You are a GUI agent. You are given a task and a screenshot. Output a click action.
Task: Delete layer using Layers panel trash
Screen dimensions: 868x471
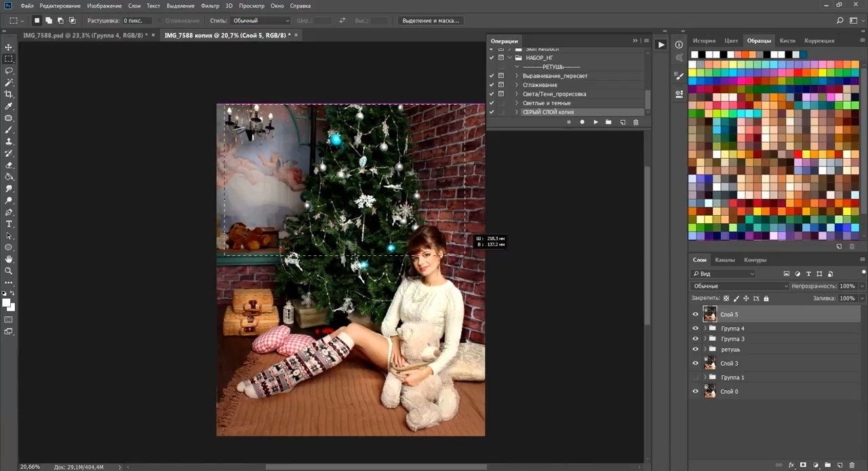point(852,465)
